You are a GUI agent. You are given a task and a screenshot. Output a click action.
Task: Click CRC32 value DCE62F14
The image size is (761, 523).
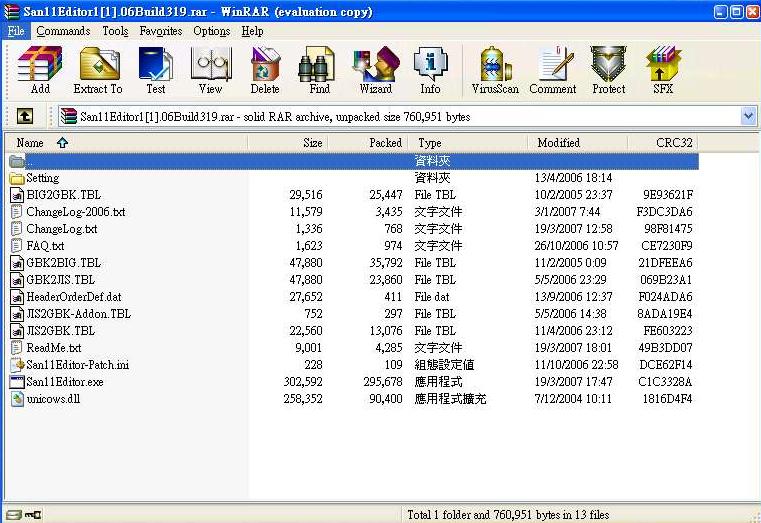(666, 365)
